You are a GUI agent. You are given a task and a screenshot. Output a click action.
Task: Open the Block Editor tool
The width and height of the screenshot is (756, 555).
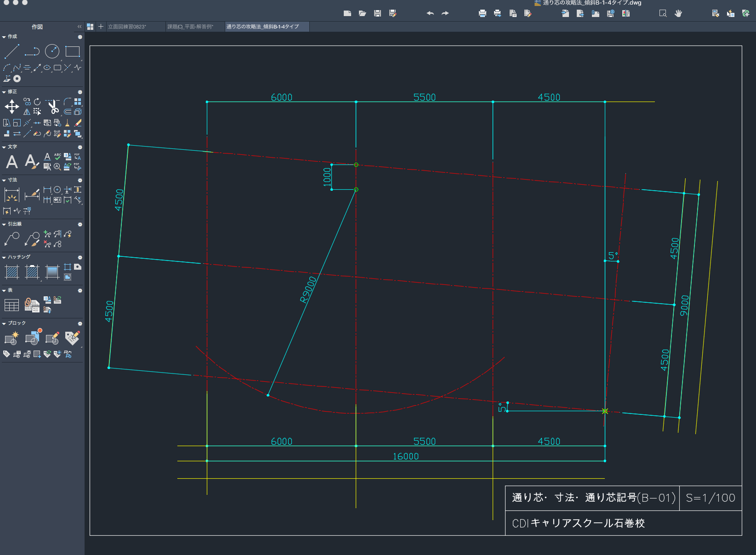(x=52, y=338)
